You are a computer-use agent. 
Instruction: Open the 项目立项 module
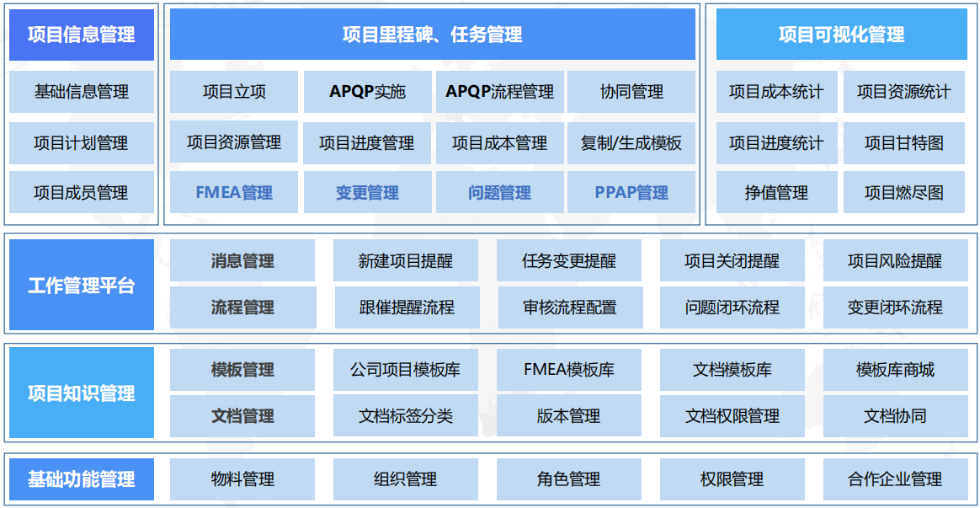pos(233,93)
